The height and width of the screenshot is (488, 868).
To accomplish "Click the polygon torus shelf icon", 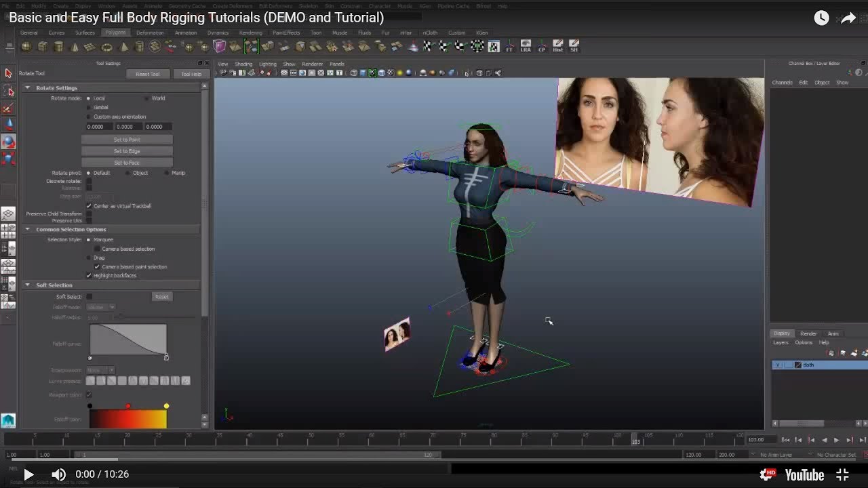I will (106, 47).
